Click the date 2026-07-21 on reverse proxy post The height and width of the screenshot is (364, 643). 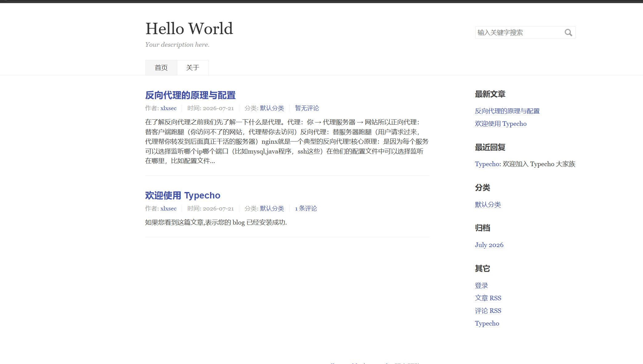tap(218, 108)
